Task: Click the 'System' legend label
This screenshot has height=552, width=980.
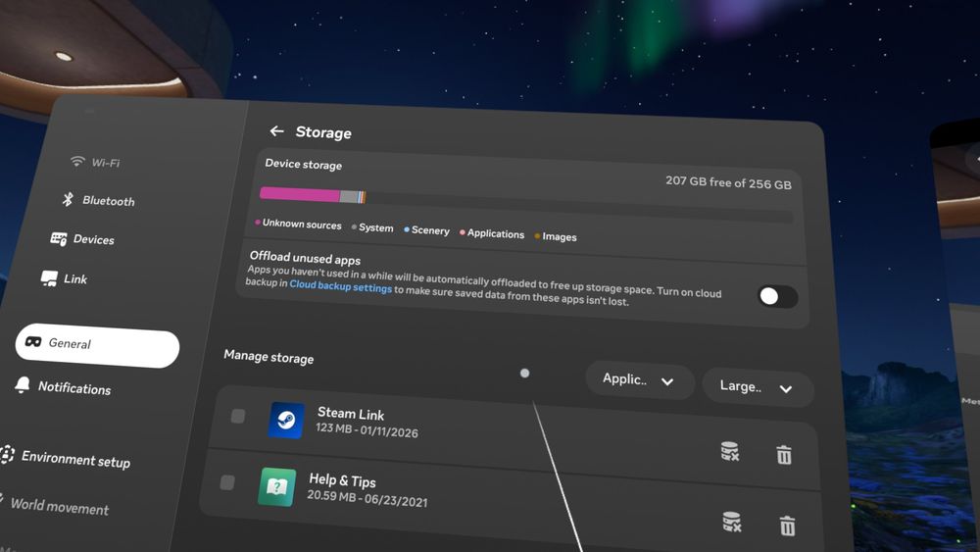Action: pos(375,228)
